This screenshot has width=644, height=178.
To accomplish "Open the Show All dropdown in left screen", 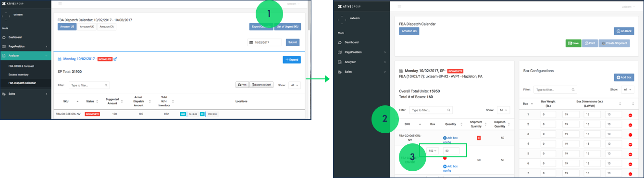I will (x=295, y=85).
